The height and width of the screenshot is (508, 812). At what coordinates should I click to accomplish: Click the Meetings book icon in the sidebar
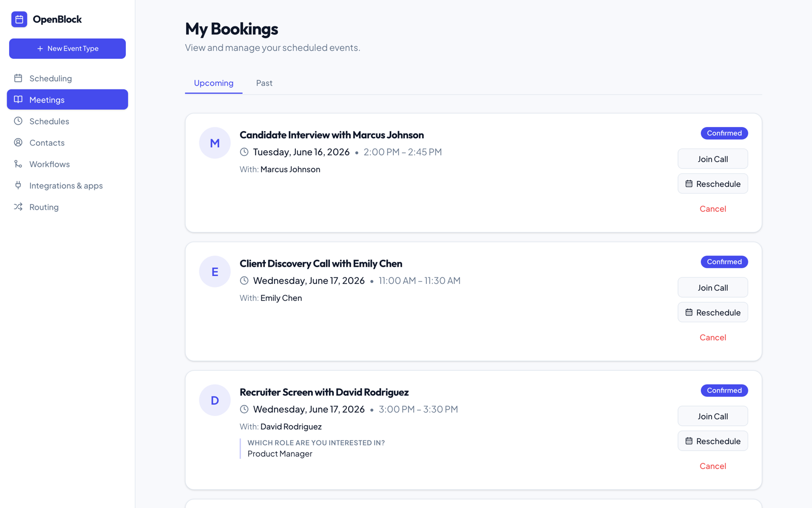pyautogui.click(x=18, y=100)
